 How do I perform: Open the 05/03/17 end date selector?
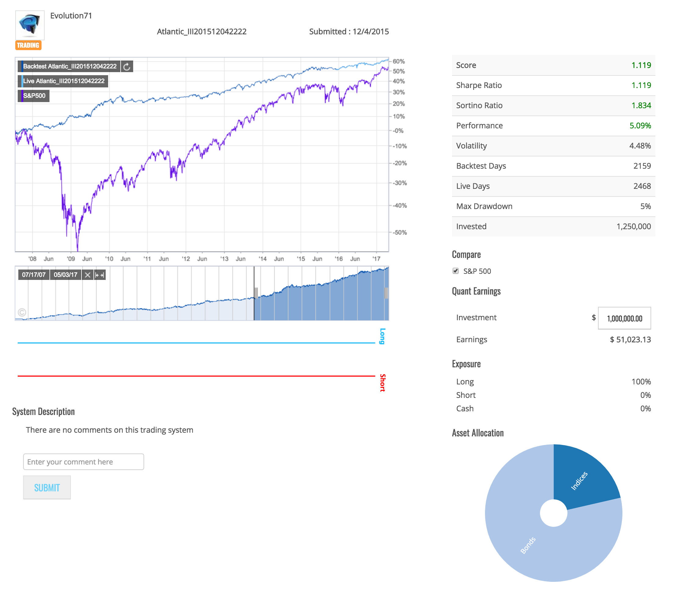click(65, 275)
